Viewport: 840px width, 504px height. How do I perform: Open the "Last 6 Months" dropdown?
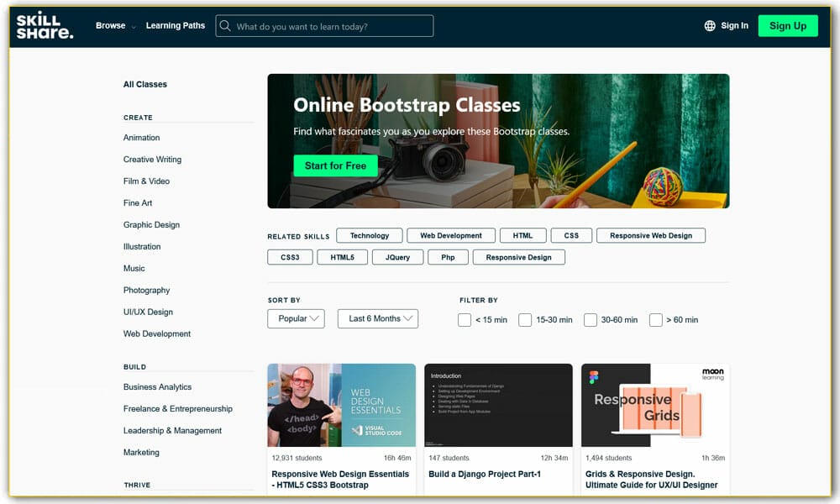coord(377,318)
